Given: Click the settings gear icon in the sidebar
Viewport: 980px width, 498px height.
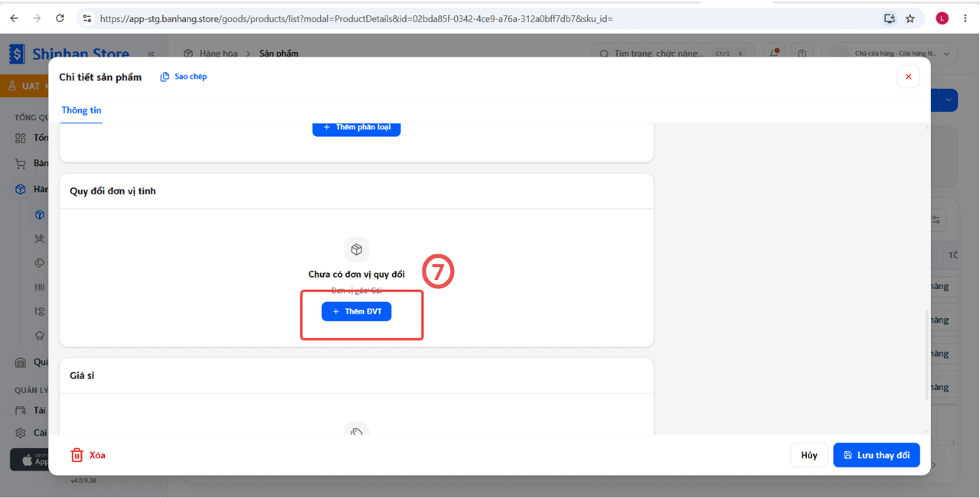Looking at the screenshot, I should point(21,433).
